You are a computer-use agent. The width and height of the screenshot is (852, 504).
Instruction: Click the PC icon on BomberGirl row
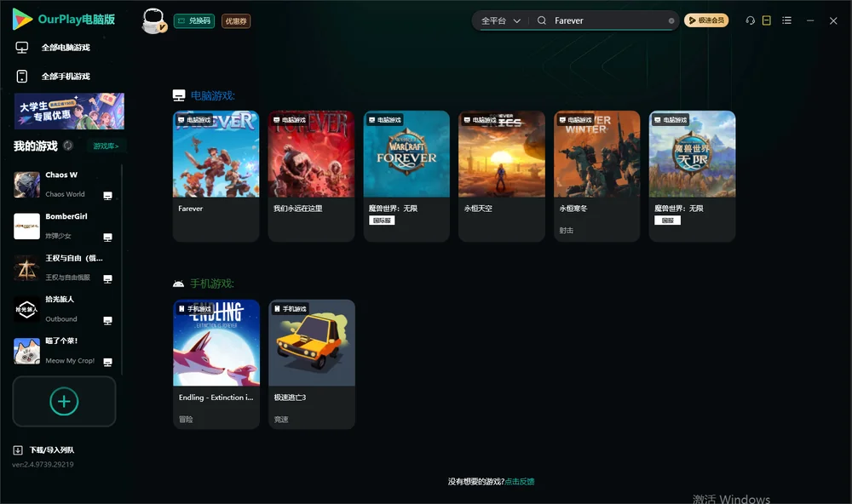pos(107,238)
